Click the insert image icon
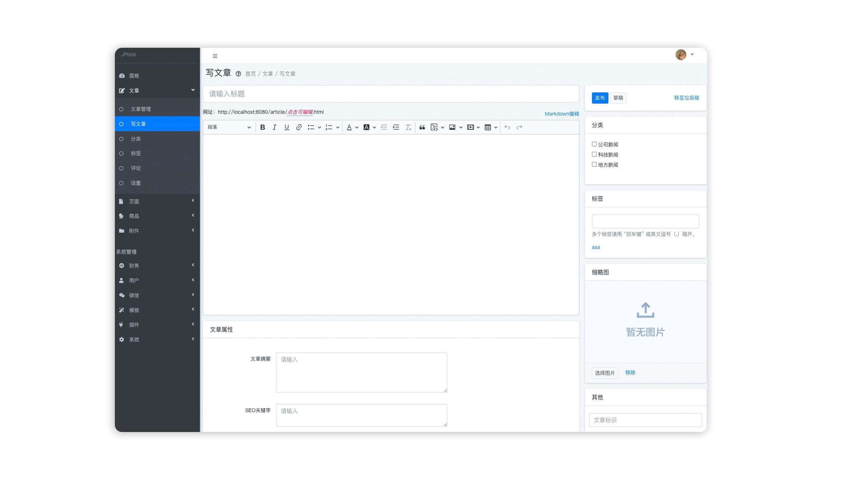868x497 pixels. (x=452, y=127)
